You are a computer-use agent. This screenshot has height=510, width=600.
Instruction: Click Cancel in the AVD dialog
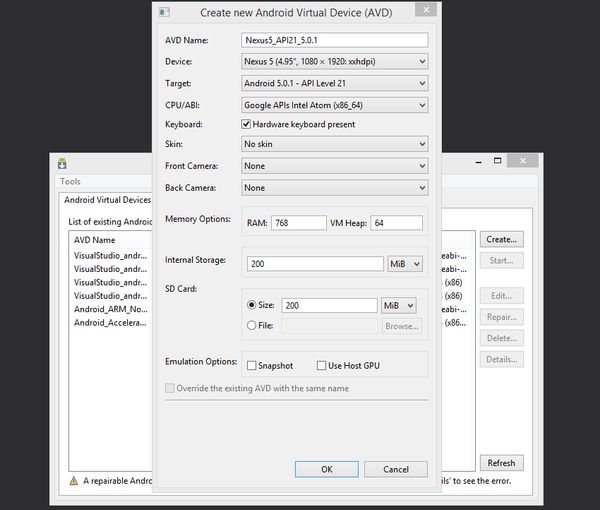pyautogui.click(x=396, y=469)
